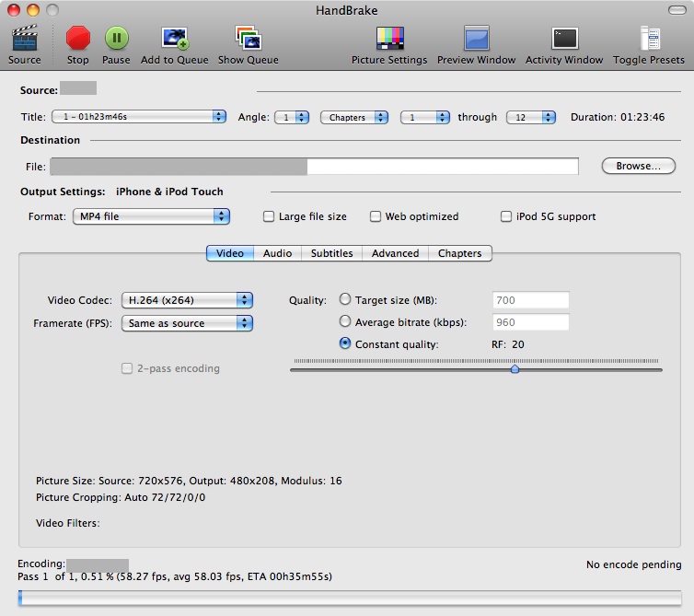
Task: Open the Show Queue window
Action: [248, 39]
